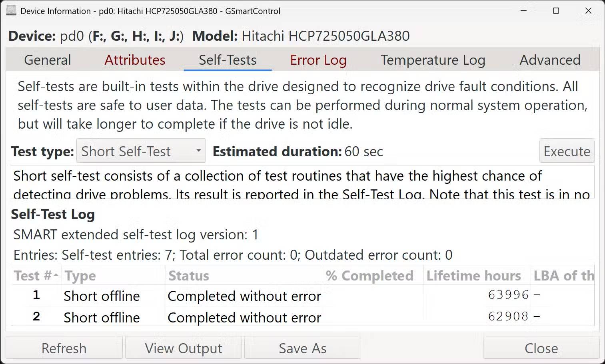
Task: Sort the log by Type column
Action: (113, 276)
